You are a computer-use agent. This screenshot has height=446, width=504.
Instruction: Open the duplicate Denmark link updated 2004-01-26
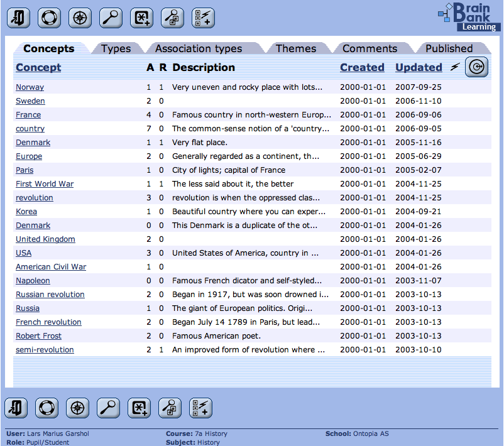tap(33, 226)
